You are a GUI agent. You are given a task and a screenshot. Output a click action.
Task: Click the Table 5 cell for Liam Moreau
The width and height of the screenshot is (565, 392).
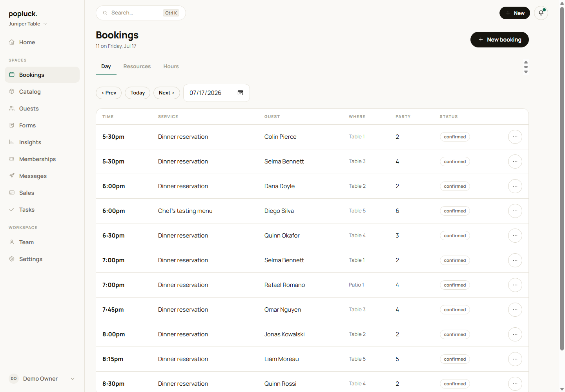coord(357,359)
